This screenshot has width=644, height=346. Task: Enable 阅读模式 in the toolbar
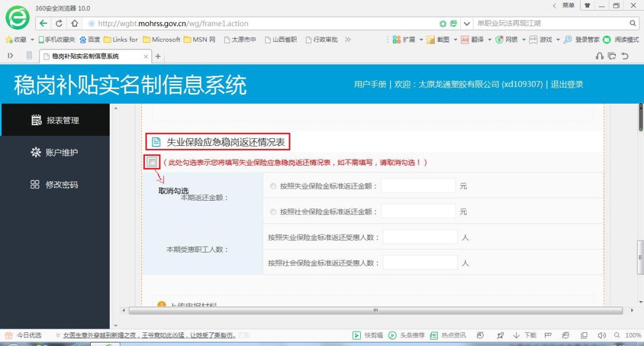(x=621, y=40)
